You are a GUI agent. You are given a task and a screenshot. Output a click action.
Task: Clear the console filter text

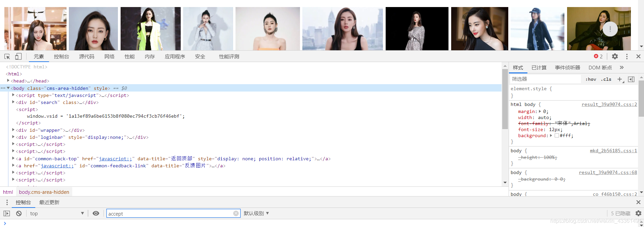click(x=236, y=213)
